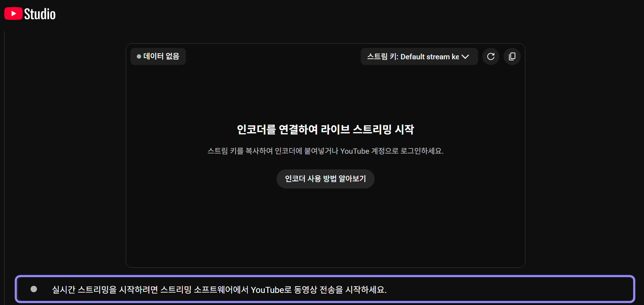Click the stream key reset refresh icon
This screenshot has width=644, height=305.
coord(491,56)
